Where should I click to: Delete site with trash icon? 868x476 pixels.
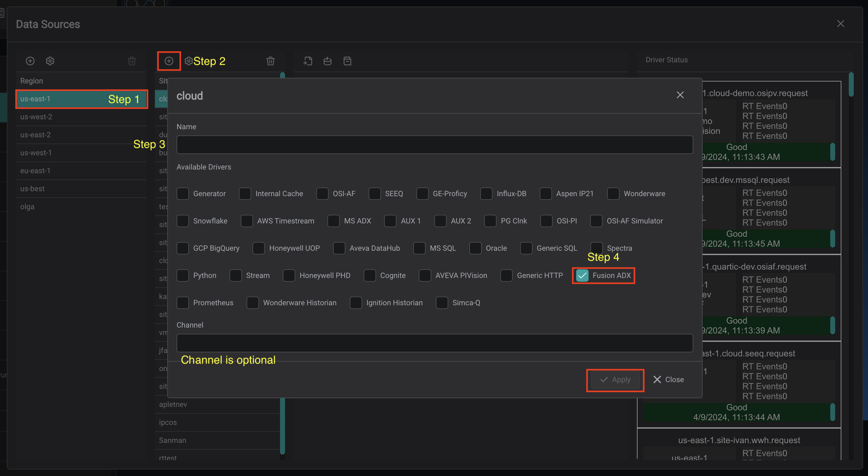pos(270,61)
